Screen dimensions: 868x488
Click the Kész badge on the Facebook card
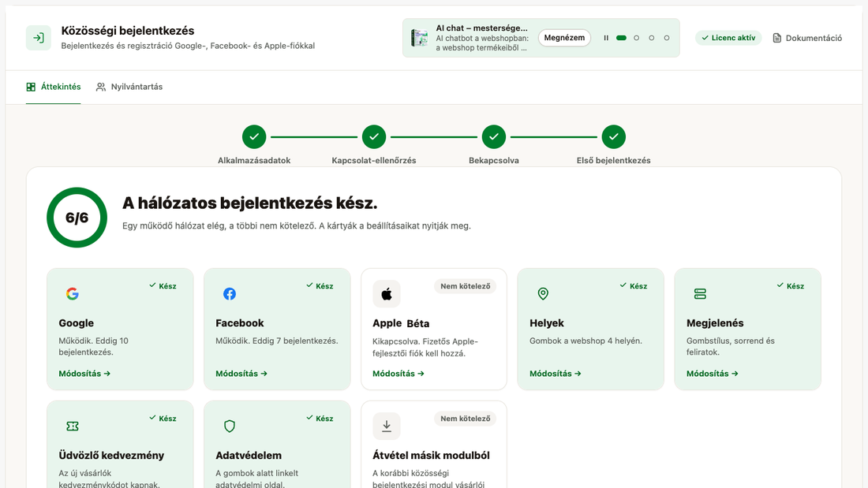(320, 286)
